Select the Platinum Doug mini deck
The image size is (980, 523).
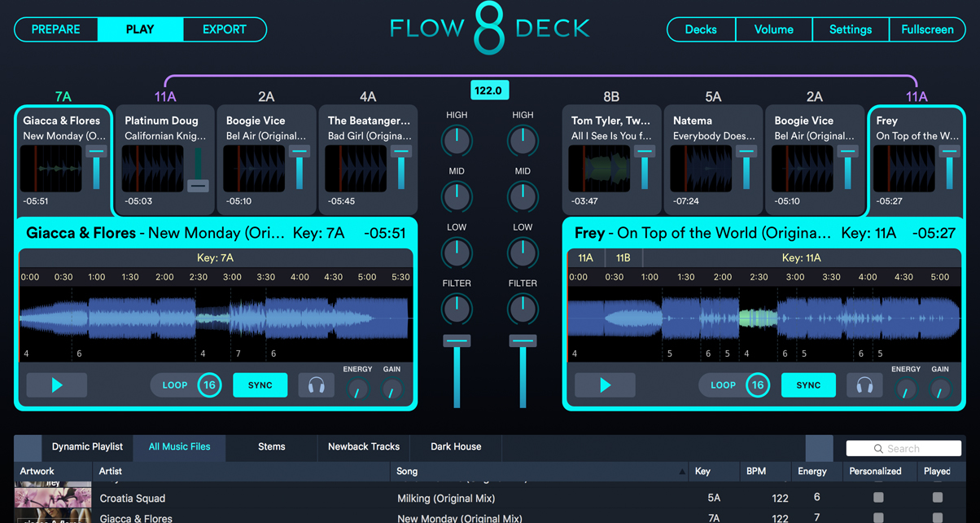164,160
